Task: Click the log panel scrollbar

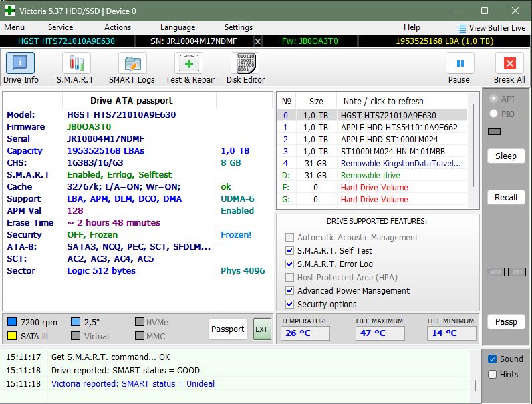Action: (x=475, y=386)
